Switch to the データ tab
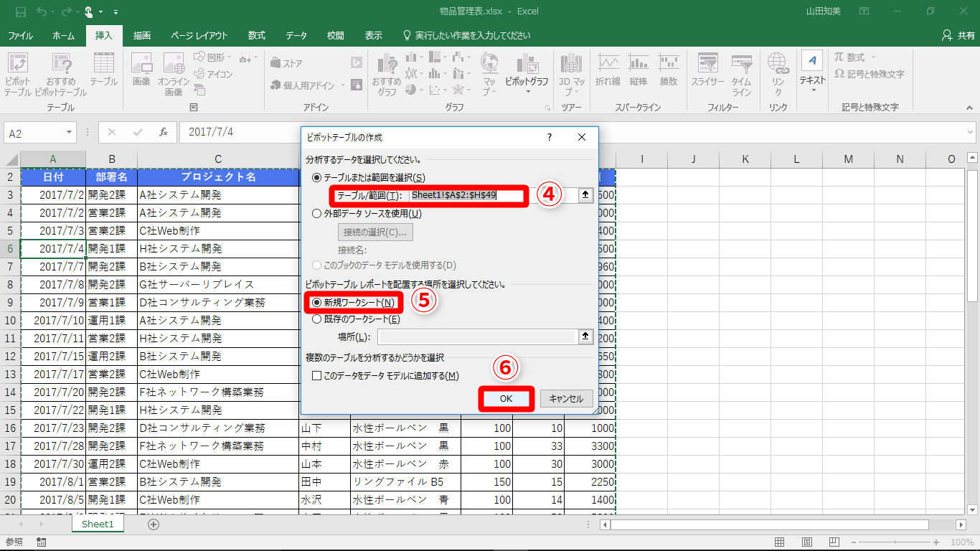 [x=296, y=35]
